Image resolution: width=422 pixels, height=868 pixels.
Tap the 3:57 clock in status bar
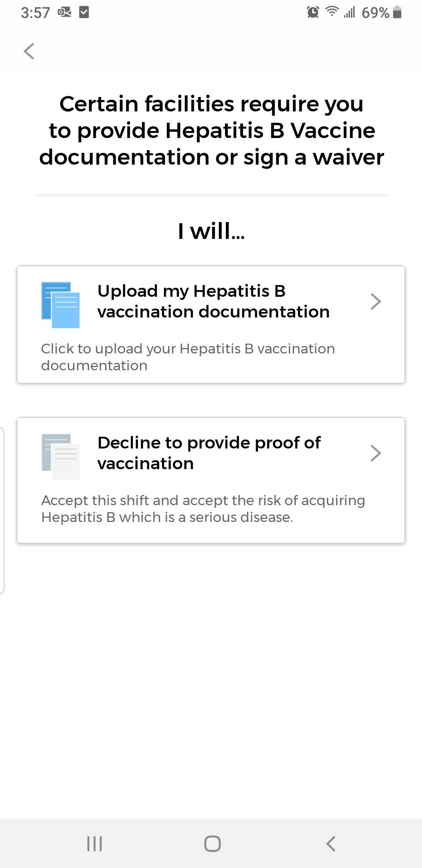pos(36,13)
